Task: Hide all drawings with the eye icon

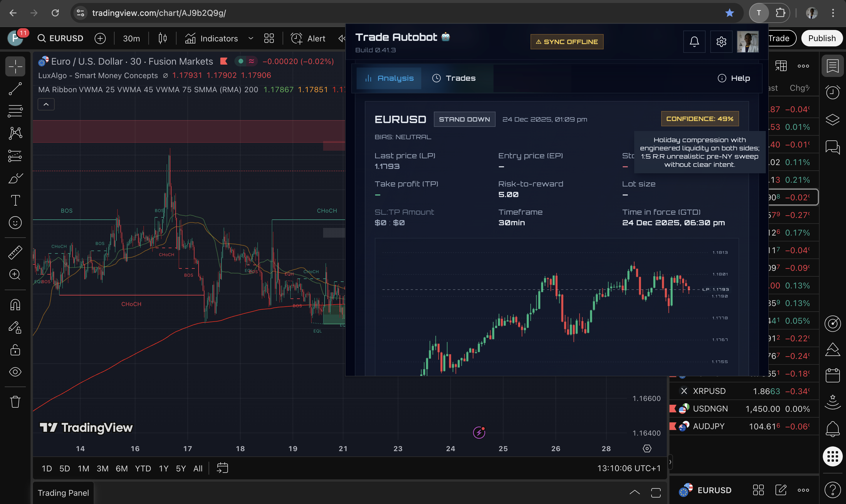Action: click(15, 372)
